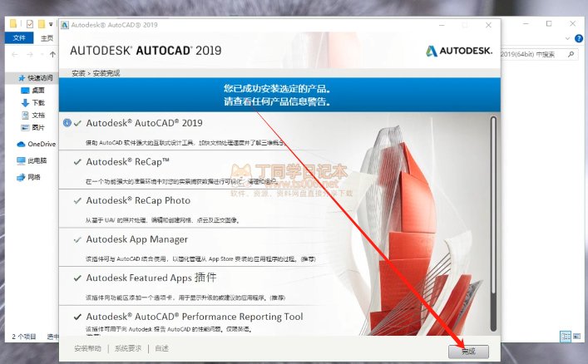The width and height of the screenshot is (588, 364).
Task: Select 桌面 in Explorer navigation pane
Action: point(32,91)
